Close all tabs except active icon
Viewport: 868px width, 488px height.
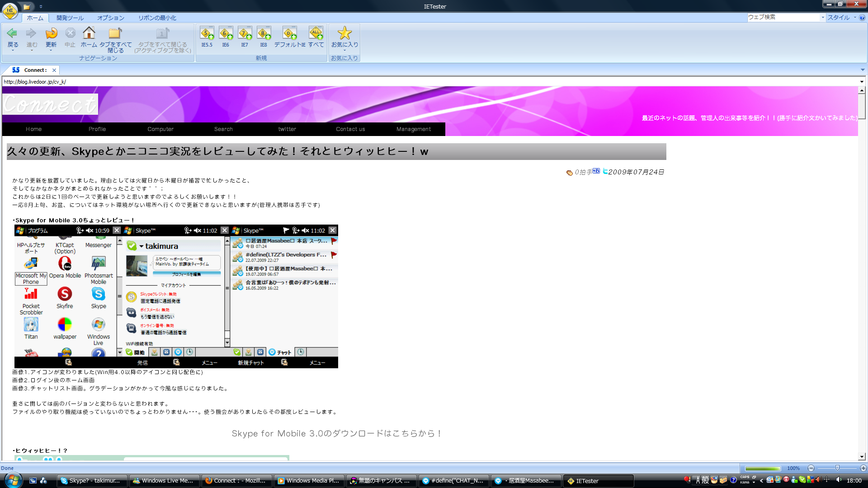[x=163, y=33]
